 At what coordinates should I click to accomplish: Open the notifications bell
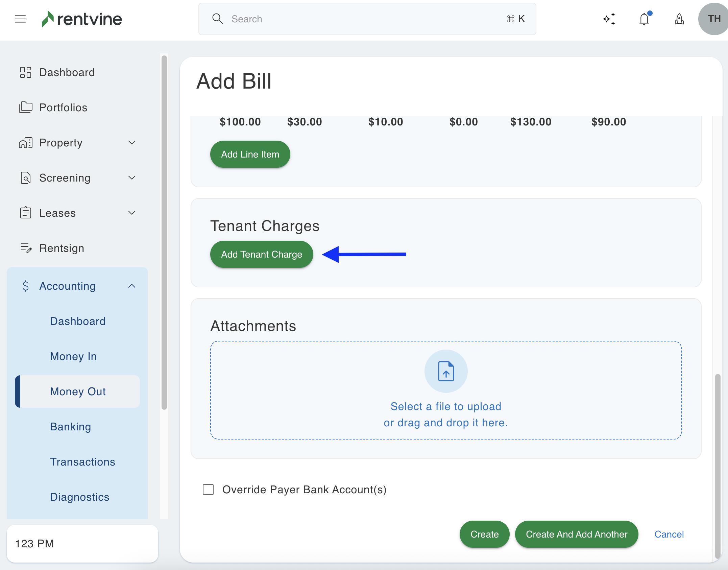[x=644, y=19]
